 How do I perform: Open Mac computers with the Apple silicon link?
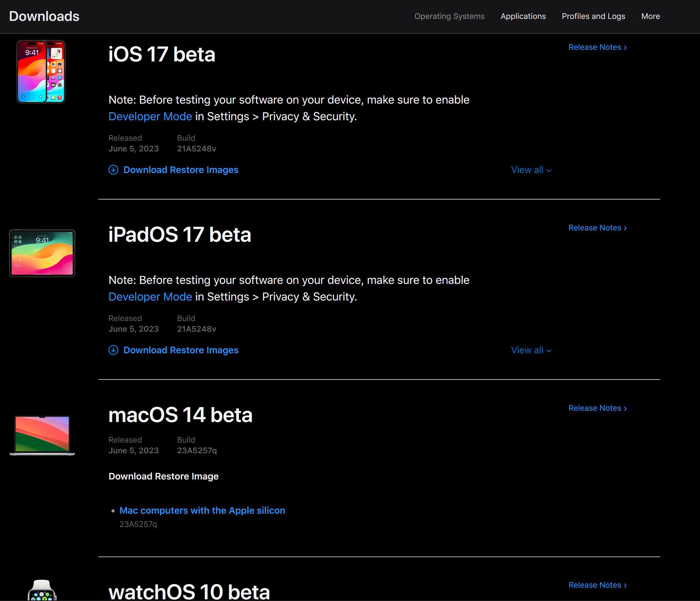[x=202, y=510]
